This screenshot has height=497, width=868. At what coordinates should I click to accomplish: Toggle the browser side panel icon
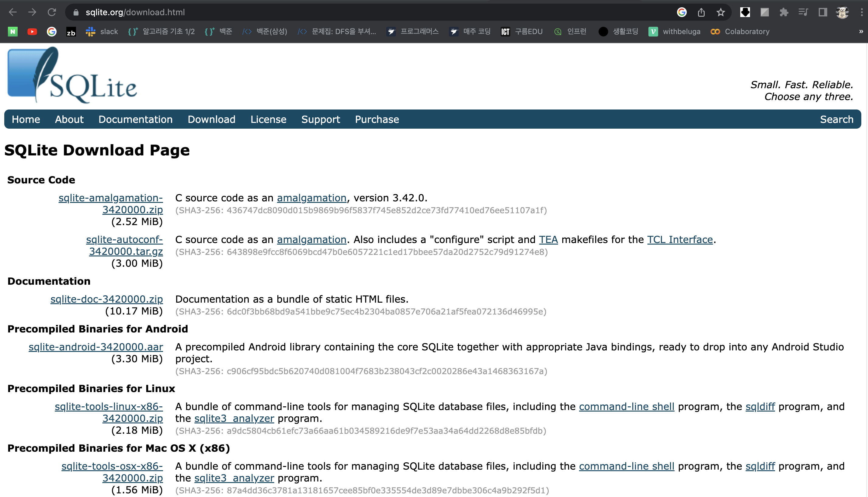823,12
